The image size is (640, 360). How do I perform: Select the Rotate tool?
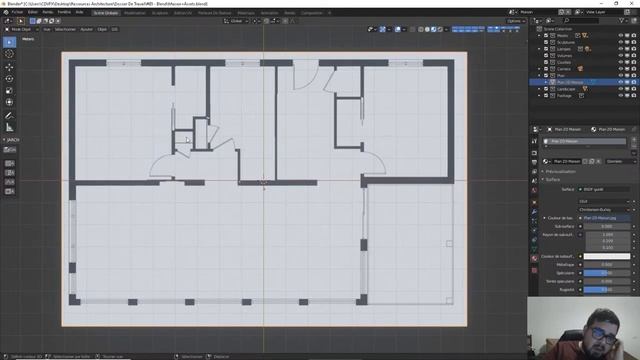click(x=9, y=79)
